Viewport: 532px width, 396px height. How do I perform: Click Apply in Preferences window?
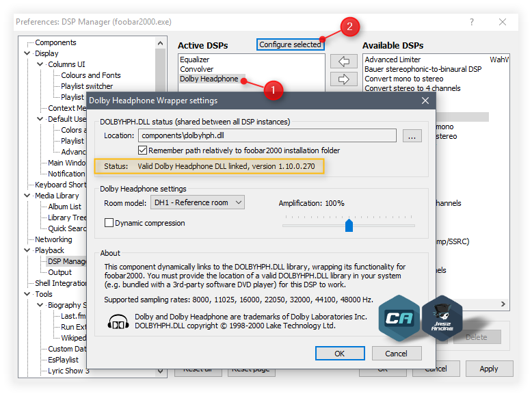pyautogui.click(x=489, y=369)
